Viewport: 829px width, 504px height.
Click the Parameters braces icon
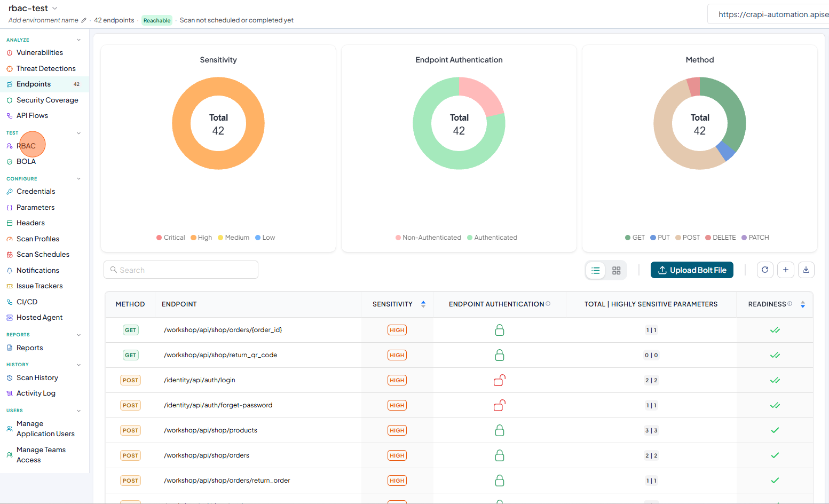point(10,208)
